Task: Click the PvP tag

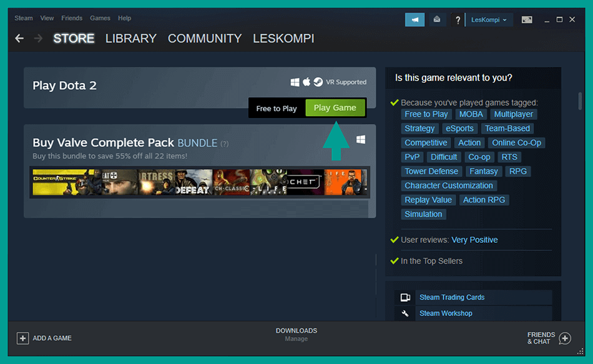Action: pyautogui.click(x=412, y=157)
